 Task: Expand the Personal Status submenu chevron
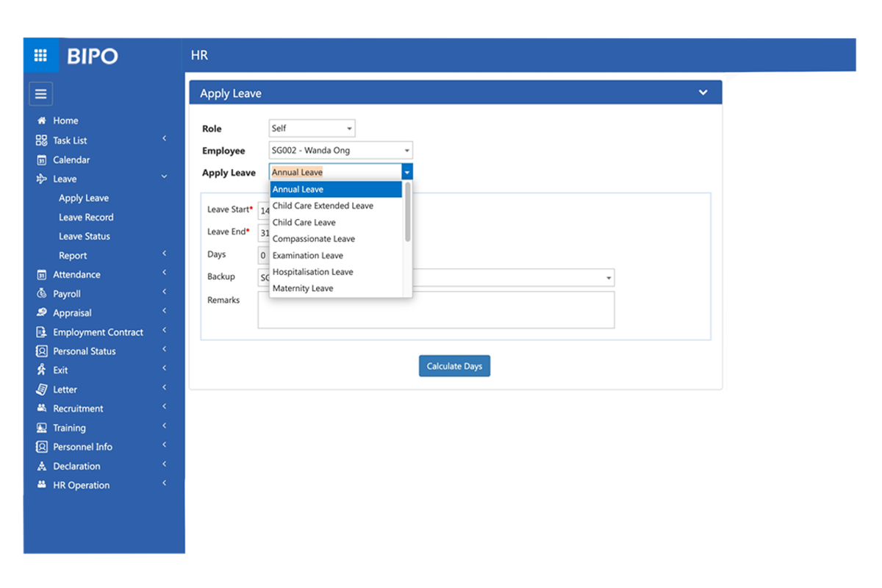165,349
